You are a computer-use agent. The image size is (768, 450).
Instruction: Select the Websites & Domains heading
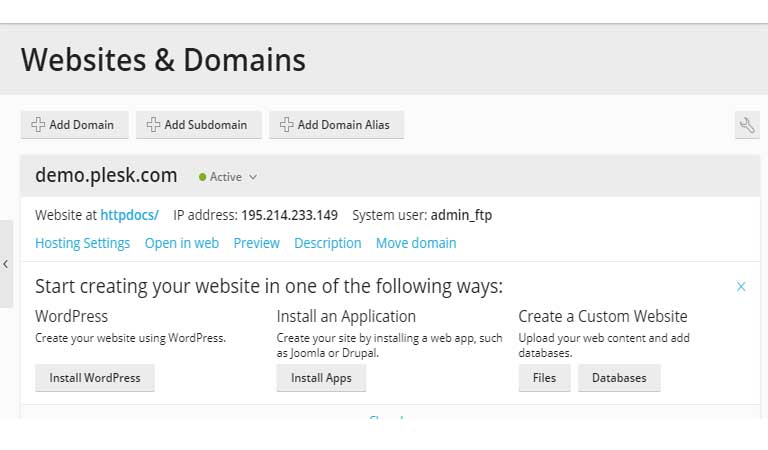163,60
